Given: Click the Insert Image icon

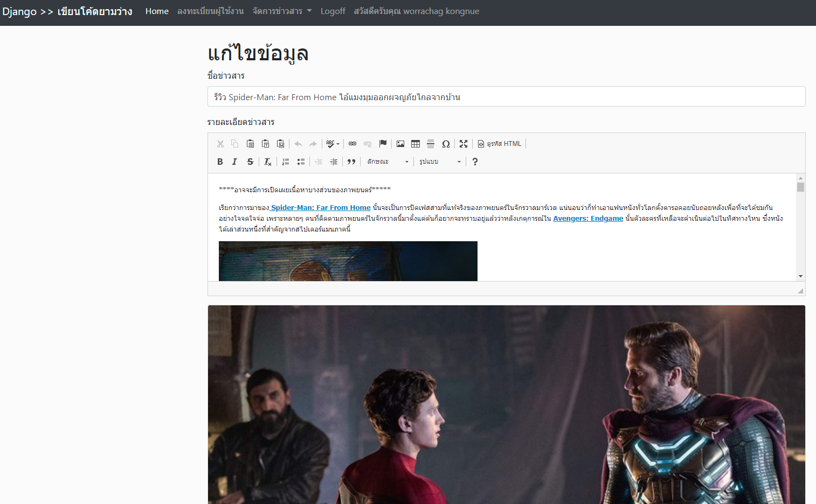Looking at the screenshot, I should point(400,144).
